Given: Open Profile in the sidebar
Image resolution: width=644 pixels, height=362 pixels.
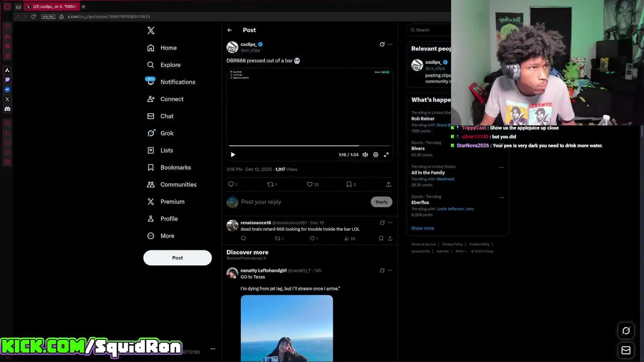Looking at the screenshot, I should tap(163, 219).
